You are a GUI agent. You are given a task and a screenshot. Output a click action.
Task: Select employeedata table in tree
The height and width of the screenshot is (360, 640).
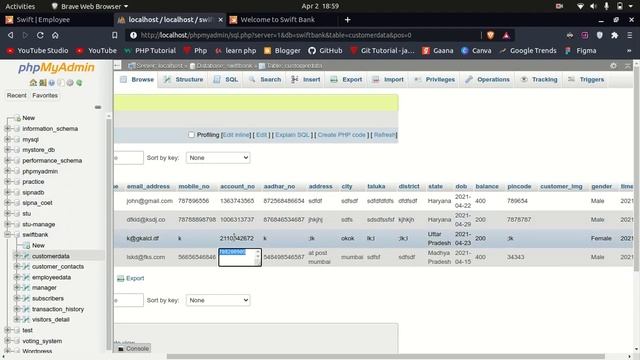51,277
